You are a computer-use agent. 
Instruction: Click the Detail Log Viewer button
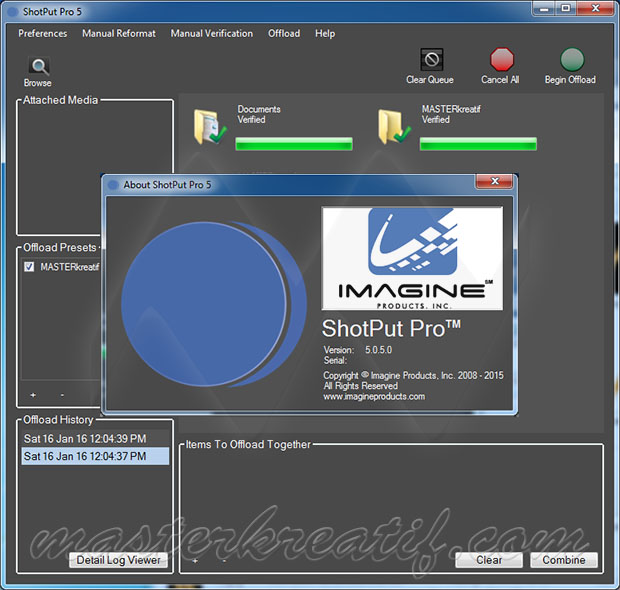118,560
